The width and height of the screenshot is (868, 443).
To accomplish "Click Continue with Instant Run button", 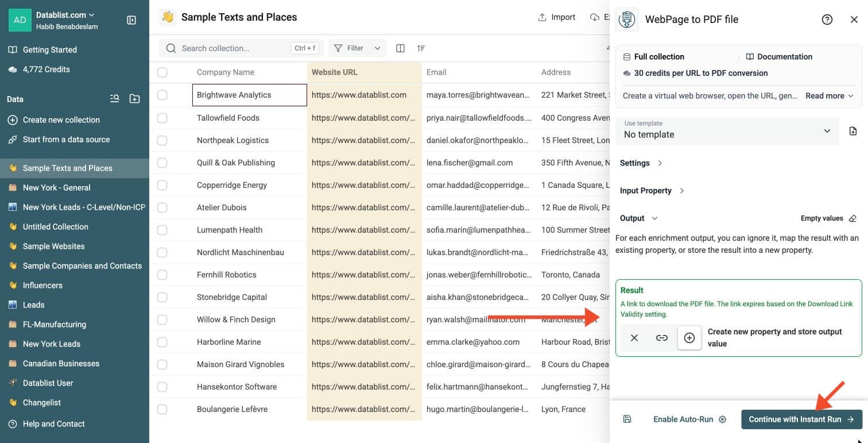I will (801, 419).
